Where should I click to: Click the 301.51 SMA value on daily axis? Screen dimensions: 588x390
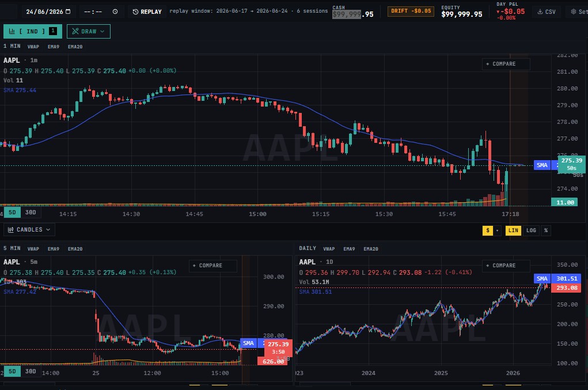567,278
